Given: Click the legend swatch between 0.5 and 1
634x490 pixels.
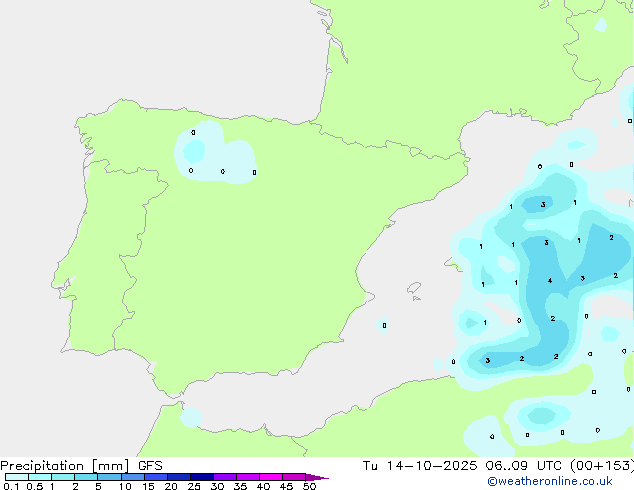Looking at the screenshot, I should tap(40, 477).
